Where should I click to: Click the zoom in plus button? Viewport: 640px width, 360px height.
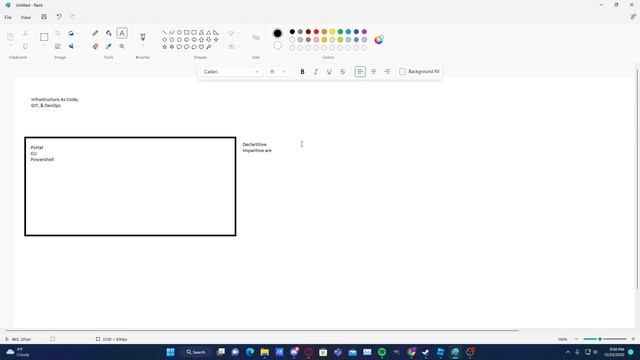click(x=633, y=339)
